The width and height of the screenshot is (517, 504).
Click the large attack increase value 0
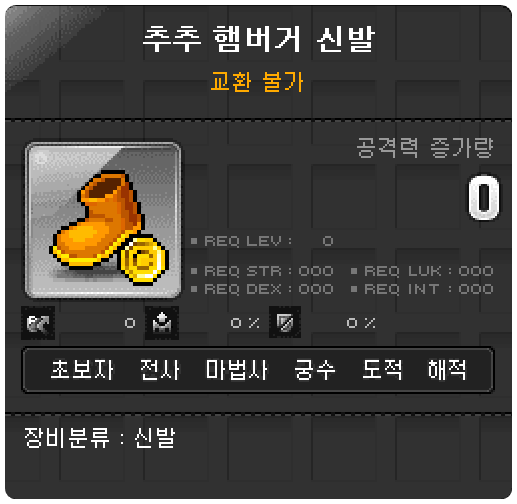(484, 198)
